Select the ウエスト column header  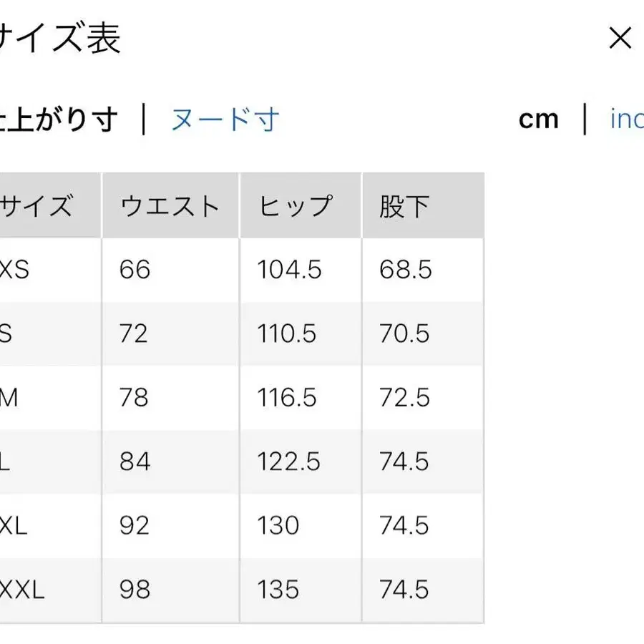[169, 205]
